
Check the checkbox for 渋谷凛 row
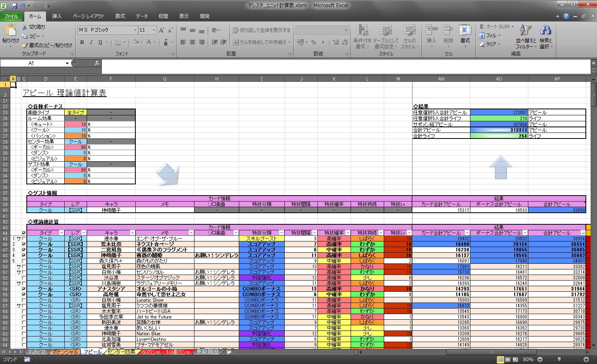point(24,278)
